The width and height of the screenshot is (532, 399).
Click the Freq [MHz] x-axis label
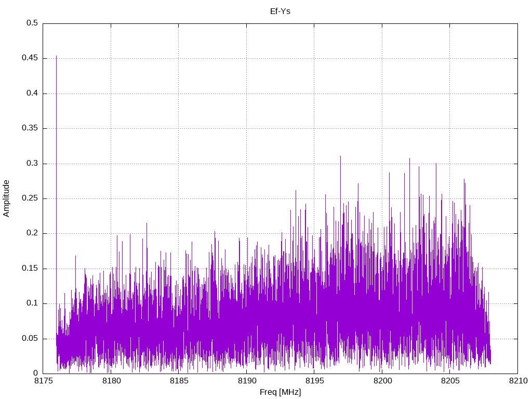coord(280,392)
